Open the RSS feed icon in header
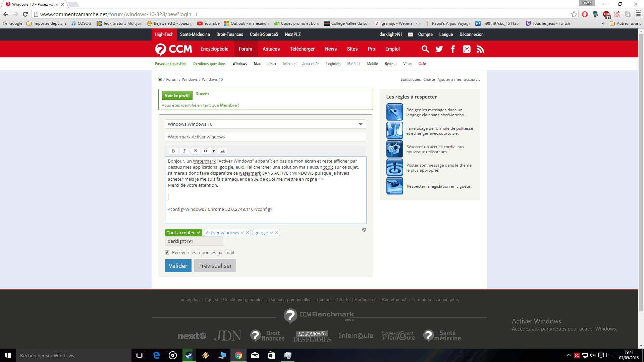 point(480,49)
